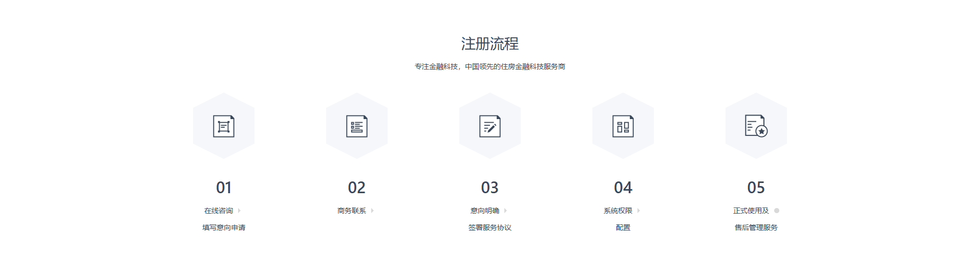Click the business contact list icon for step 02
This screenshot has width=980, height=276.
(x=357, y=126)
